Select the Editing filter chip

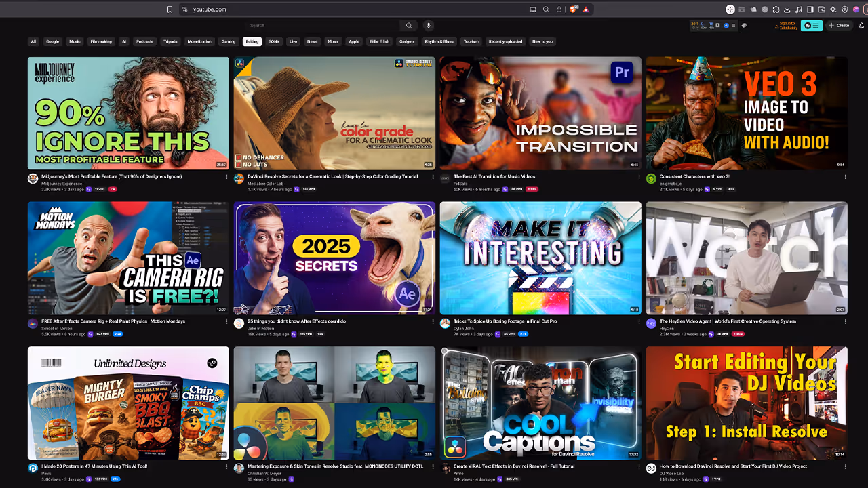click(252, 41)
